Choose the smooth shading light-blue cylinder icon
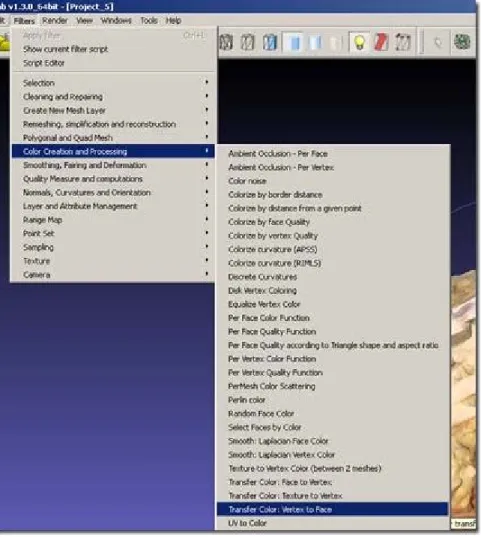Image resolution: width=481 pixels, height=537 pixels. (x=314, y=42)
